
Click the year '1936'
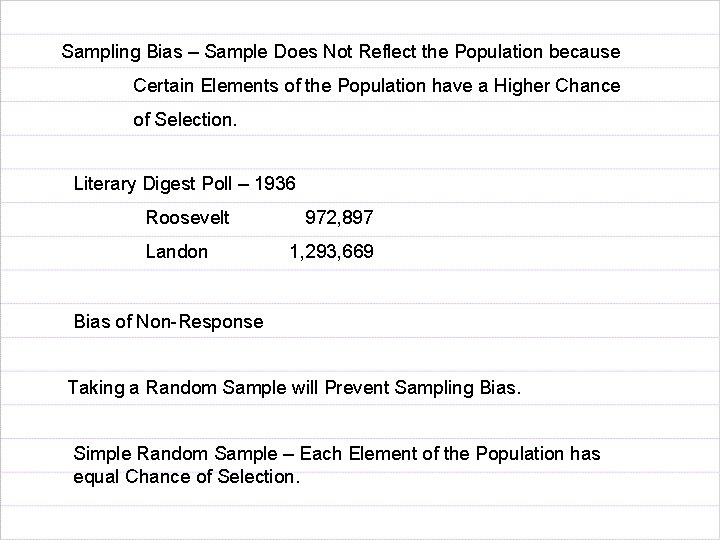(275, 184)
